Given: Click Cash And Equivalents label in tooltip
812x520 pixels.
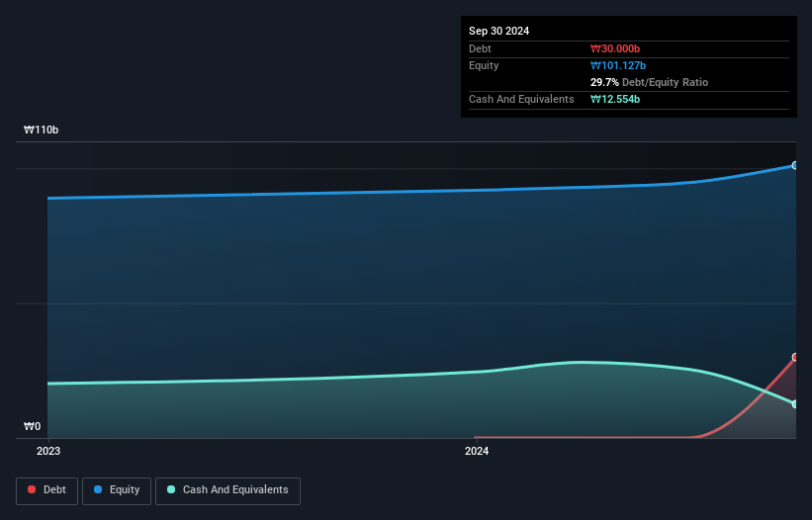Looking at the screenshot, I should pos(521,99).
